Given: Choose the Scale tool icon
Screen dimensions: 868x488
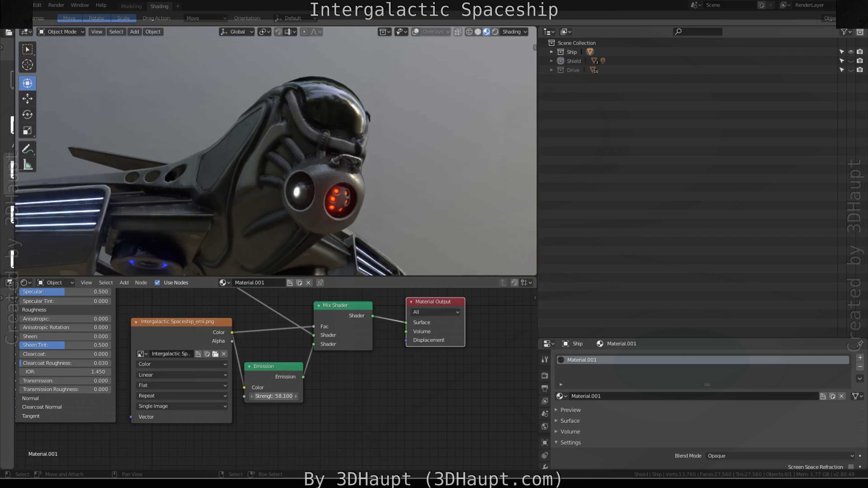Looking at the screenshot, I should click(27, 130).
